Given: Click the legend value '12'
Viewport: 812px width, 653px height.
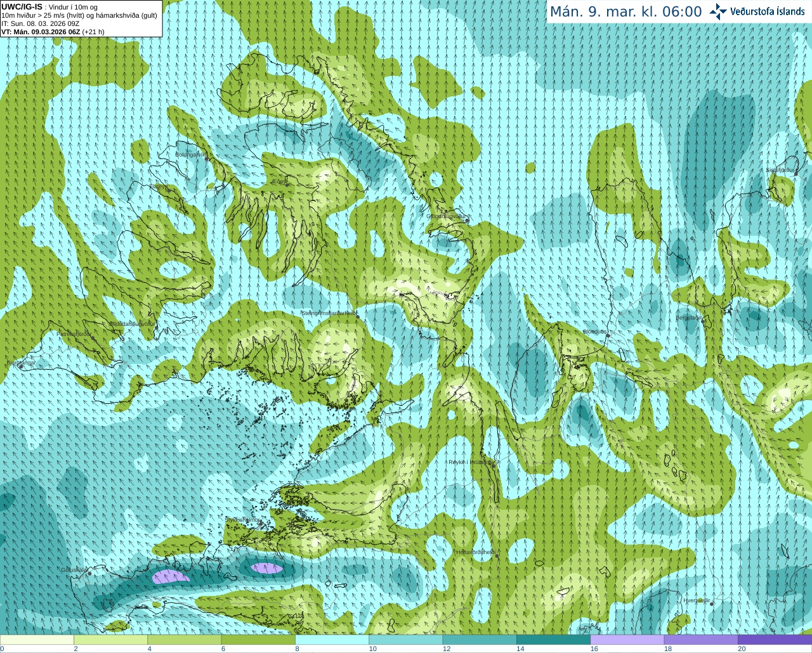Looking at the screenshot, I should [447, 649].
